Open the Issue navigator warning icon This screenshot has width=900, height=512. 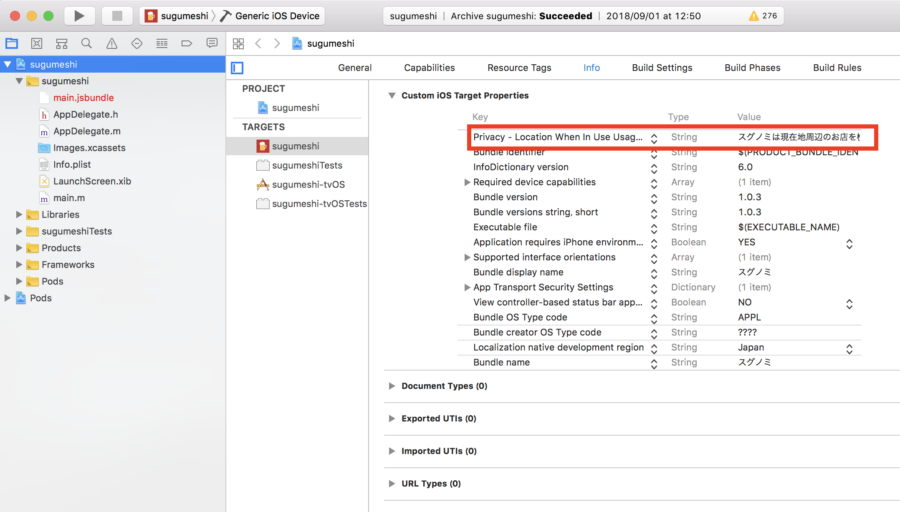point(111,43)
